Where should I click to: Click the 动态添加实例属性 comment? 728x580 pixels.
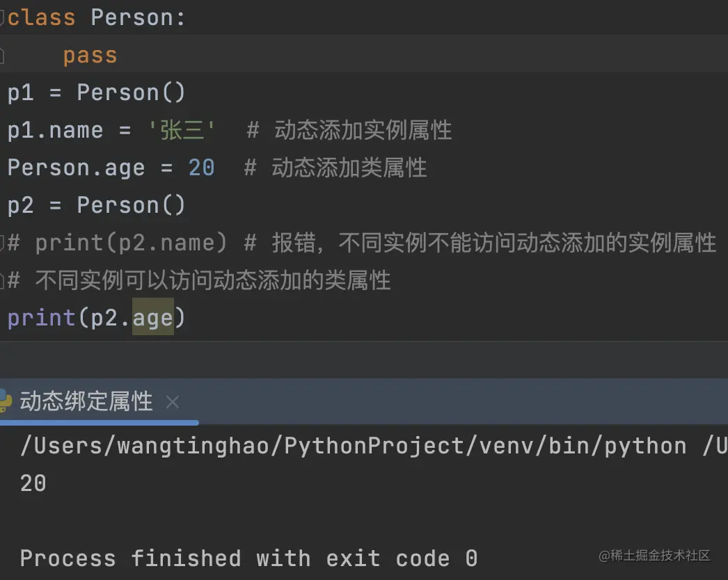pyautogui.click(x=363, y=130)
